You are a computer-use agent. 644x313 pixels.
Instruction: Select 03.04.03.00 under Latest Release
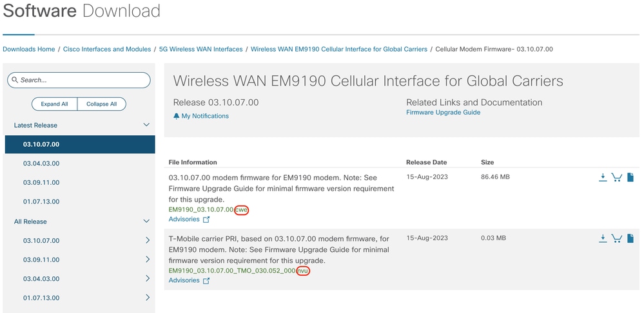click(x=41, y=164)
